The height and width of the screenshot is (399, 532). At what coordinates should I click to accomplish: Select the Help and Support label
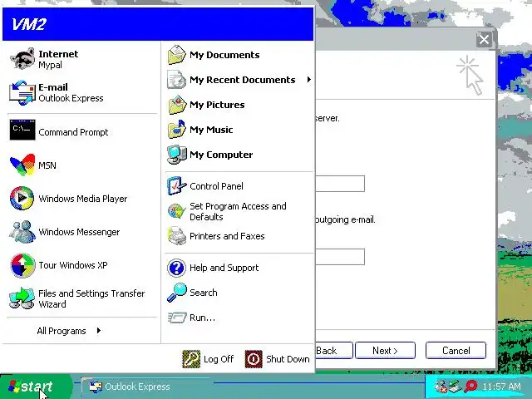click(224, 268)
